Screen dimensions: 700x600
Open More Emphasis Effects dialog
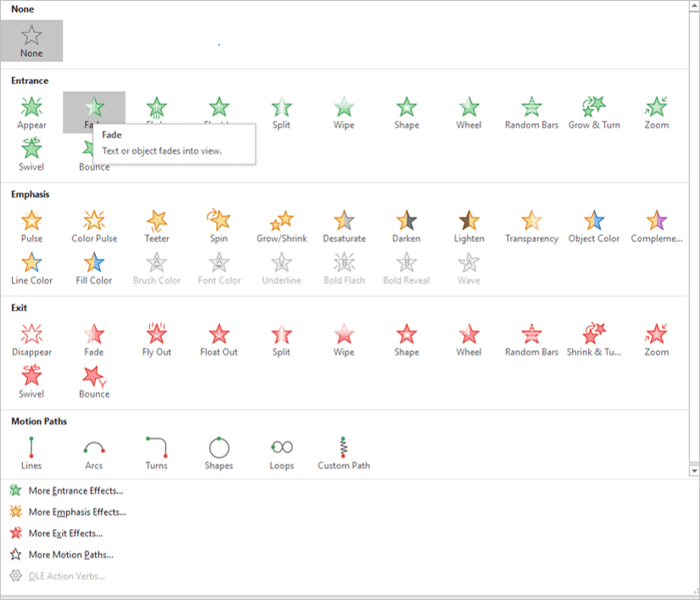[77, 512]
